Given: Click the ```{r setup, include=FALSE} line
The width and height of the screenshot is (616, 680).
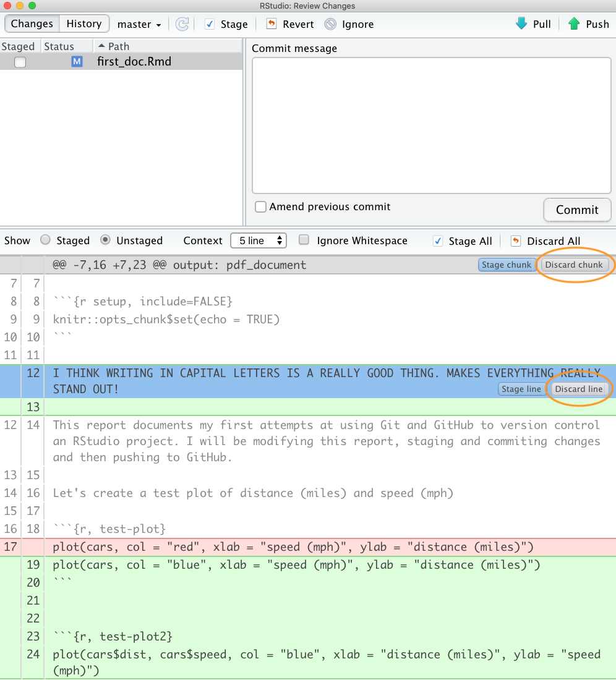Looking at the screenshot, I should [x=143, y=302].
